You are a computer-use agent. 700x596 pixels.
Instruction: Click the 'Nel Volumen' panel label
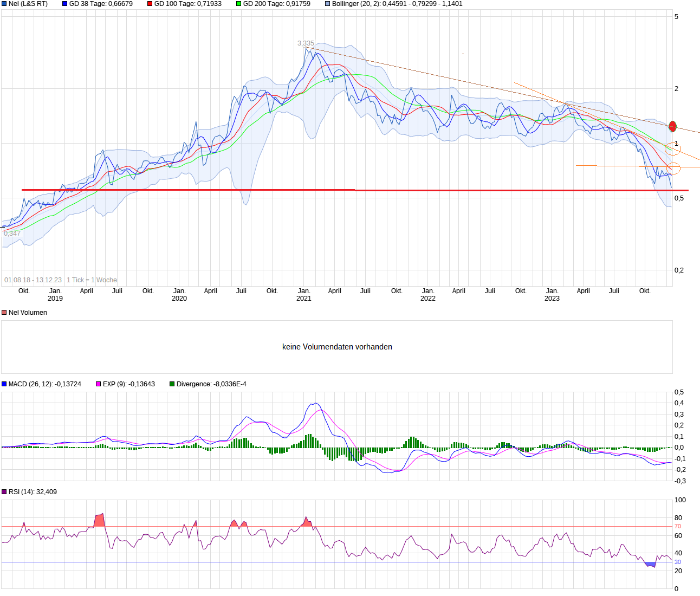click(x=28, y=313)
